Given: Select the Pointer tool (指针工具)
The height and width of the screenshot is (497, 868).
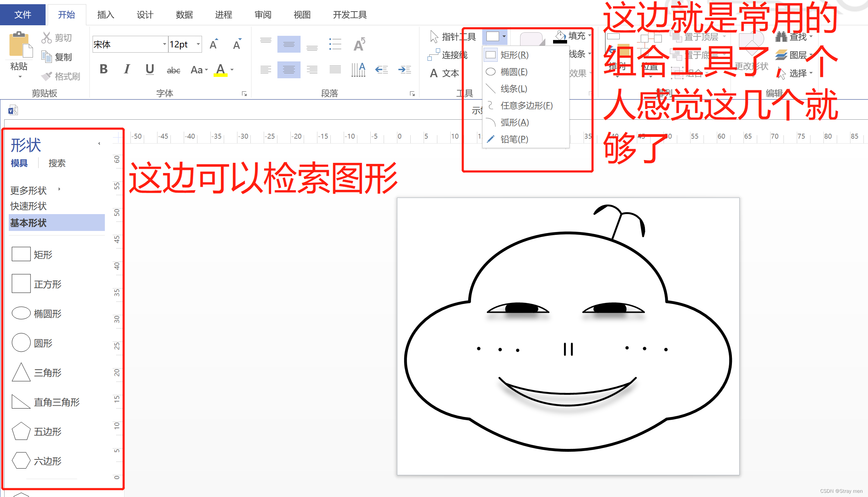Looking at the screenshot, I should click(453, 37).
